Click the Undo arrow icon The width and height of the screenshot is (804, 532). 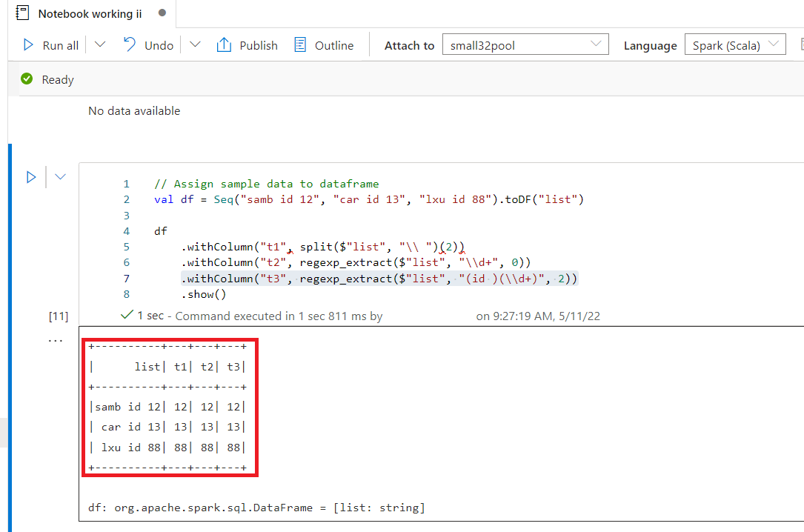[129, 44]
